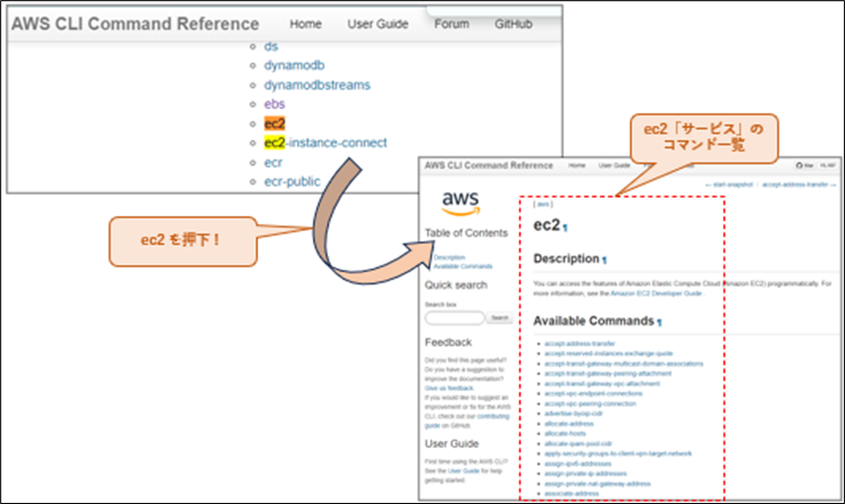Click the Search button beside the search box
This screenshot has height=504, width=845.
pos(500,318)
